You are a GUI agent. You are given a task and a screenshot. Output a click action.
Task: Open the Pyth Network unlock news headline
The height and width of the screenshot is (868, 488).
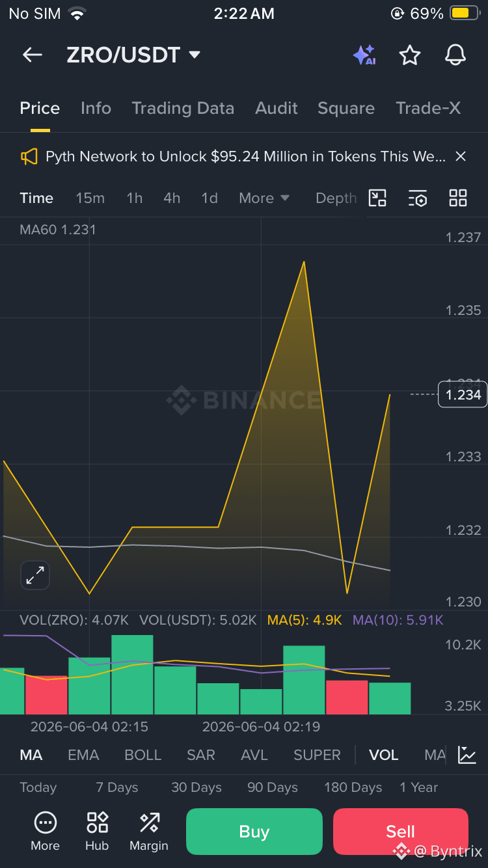(x=245, y=156)
